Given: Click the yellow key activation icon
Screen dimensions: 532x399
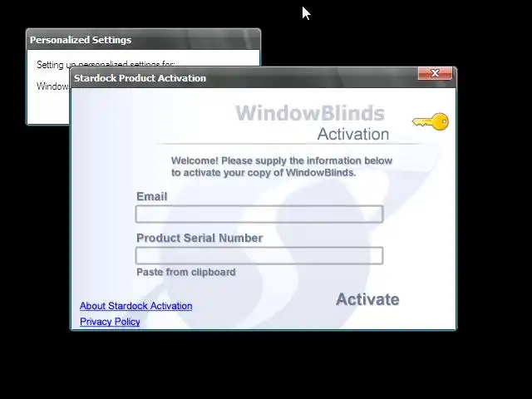Looking at the screenshot, I should pyautogui.click(x=431, y=121).
